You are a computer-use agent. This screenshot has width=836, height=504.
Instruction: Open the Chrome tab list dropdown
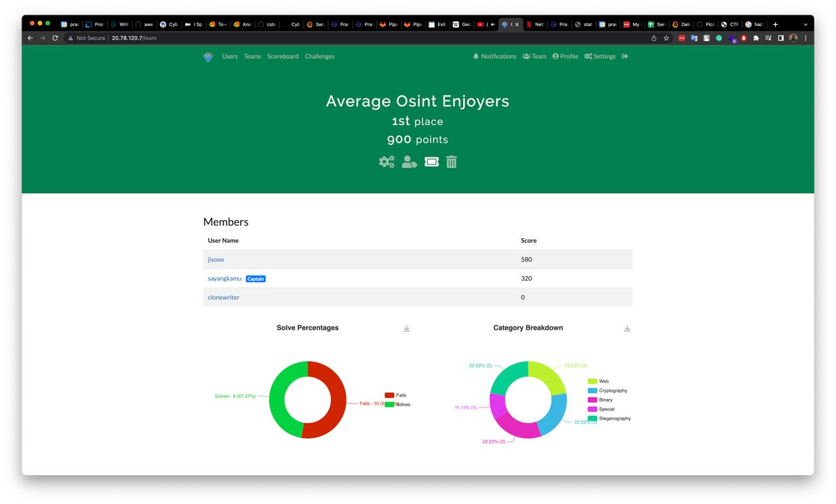tap(805, 24)
